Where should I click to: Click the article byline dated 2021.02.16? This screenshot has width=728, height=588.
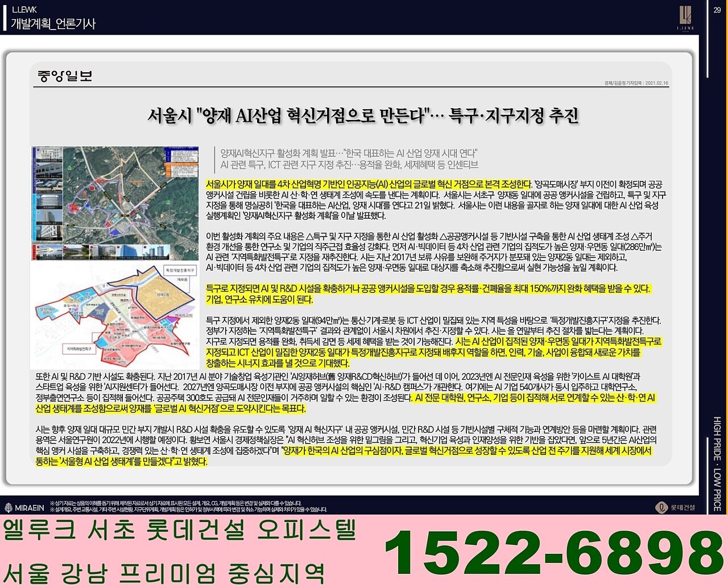tap(636, 83)
